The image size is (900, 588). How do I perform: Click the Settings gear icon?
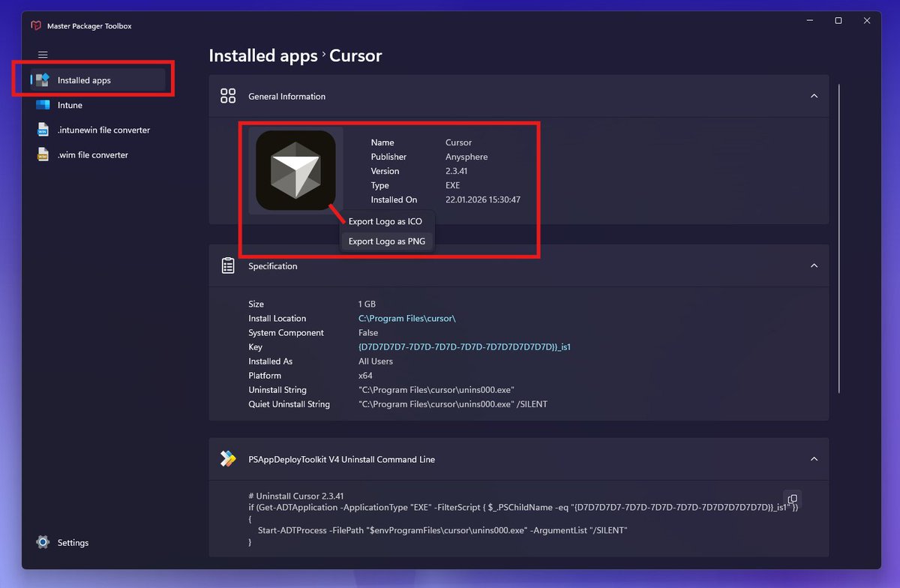pos(43,542)
